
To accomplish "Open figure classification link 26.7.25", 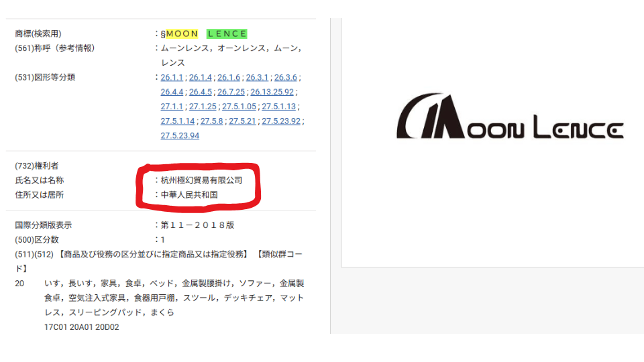I will [x=231, y=92].
